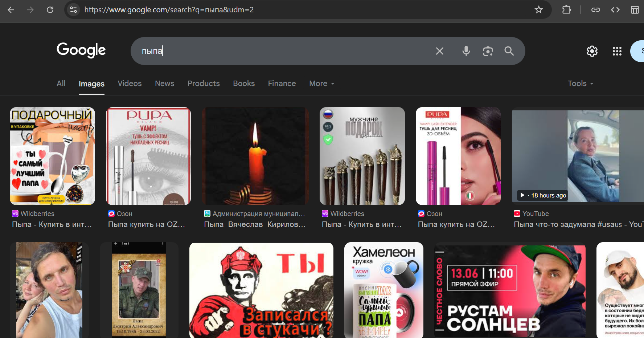Open the Google apps grid
Image resolution: width=644 pixels, height=338 pixels.
617,51
